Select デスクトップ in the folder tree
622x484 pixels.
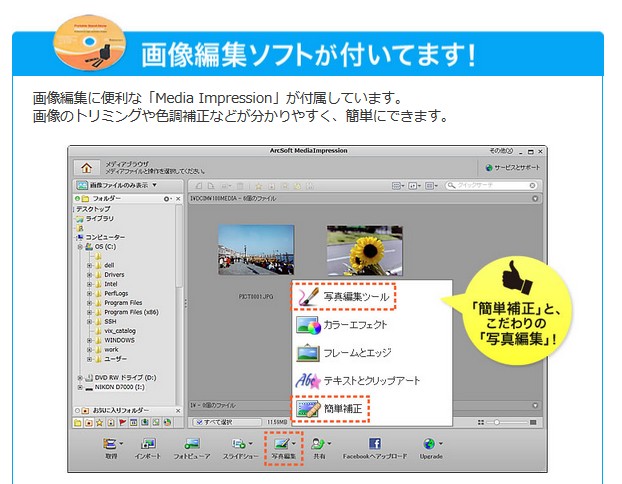pyautogui.click(x=93, y=209)
